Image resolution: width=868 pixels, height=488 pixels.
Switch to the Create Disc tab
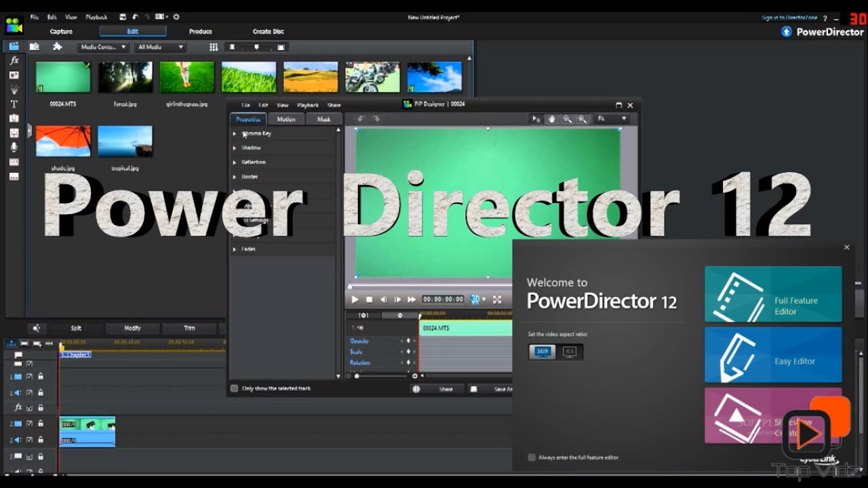pos(269,31)
